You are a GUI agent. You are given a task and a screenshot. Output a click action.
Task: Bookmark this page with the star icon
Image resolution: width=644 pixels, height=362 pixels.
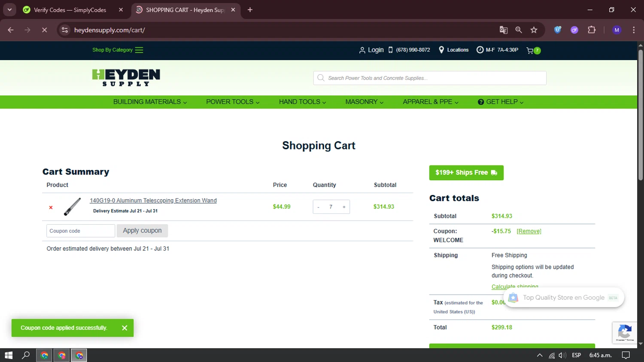(534, 30)
